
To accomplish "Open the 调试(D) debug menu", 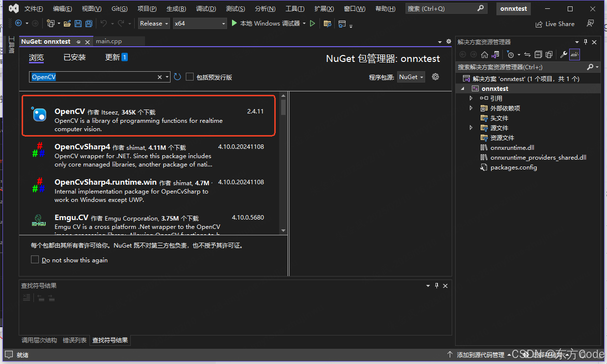I will click(206, 9).
